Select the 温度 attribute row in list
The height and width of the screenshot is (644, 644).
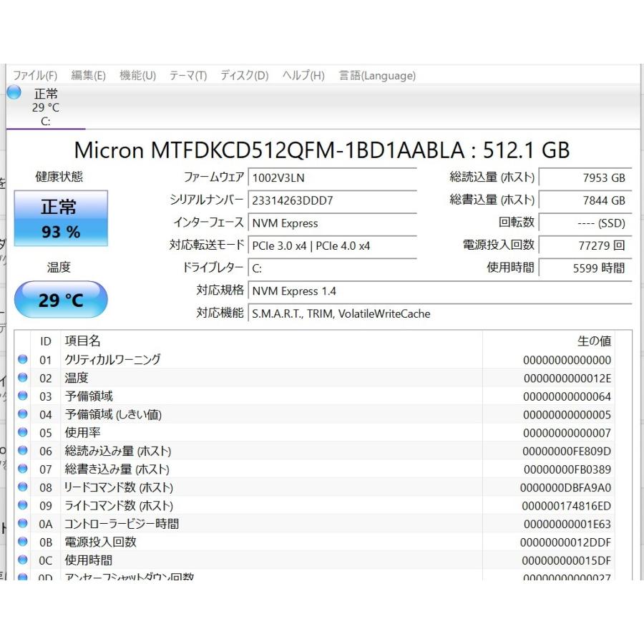pyautogui.click(x=315, y=378)
